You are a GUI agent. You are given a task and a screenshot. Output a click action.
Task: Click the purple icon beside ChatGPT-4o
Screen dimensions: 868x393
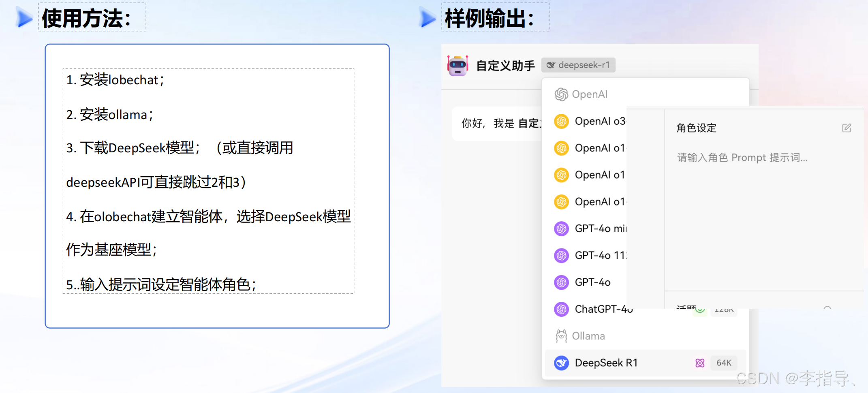coord(561,309)
